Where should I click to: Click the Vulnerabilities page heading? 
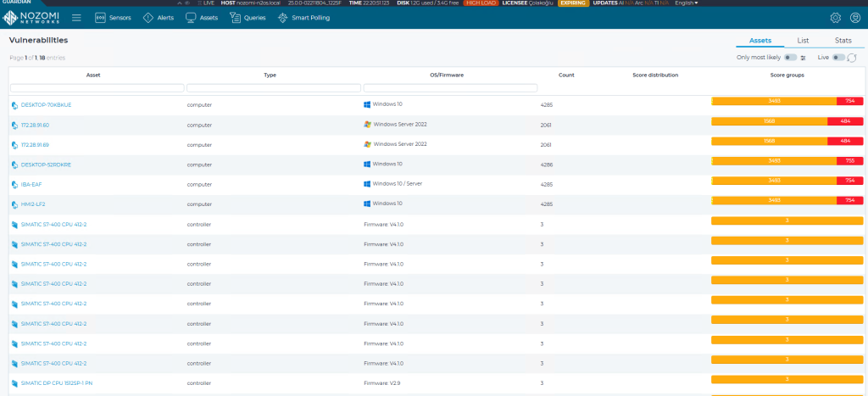click(x=39, y=41)
